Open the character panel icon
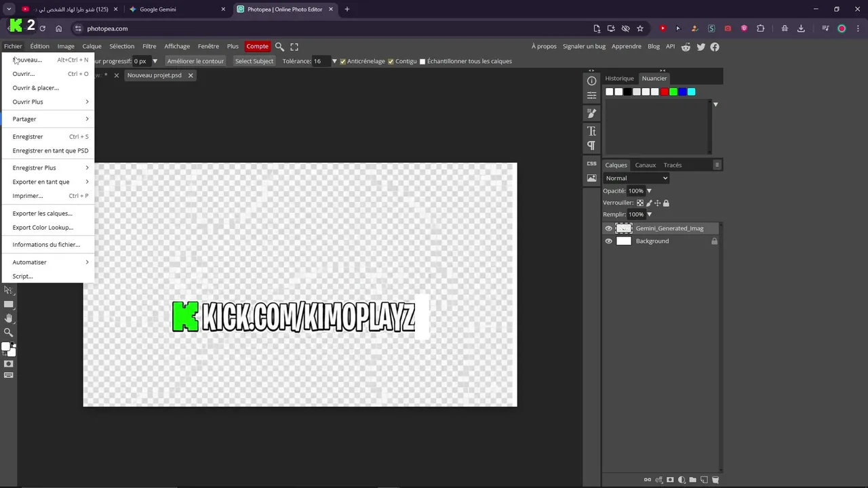The image size is (868, 488). tap(591, 131)
